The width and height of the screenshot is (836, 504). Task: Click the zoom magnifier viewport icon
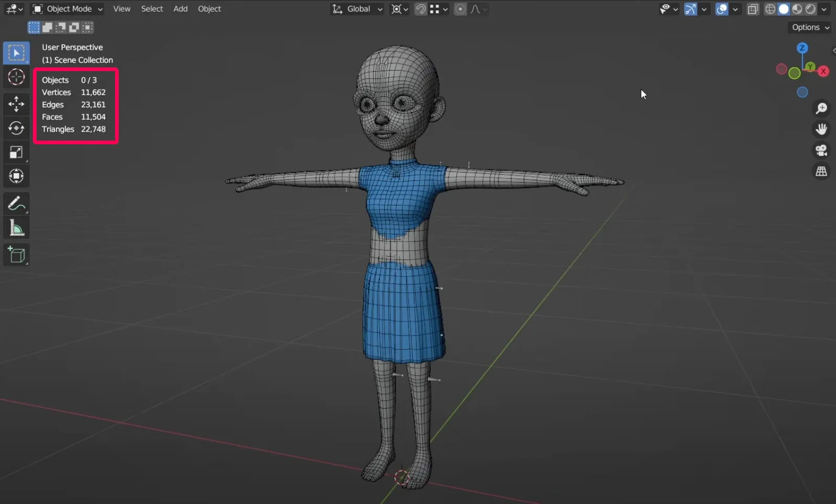click(x=821, y=108)
